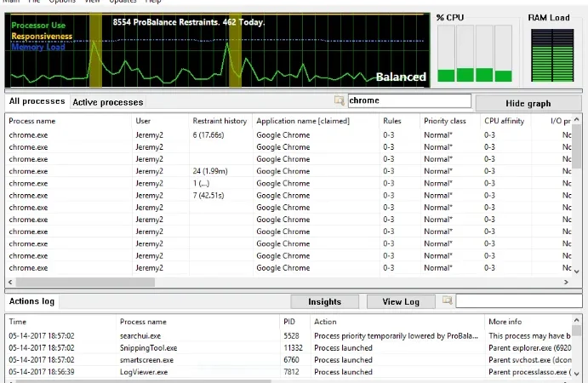Click process list scroll right arrow
The width and height of the screenshot is (588, 383).
[566, 282]
